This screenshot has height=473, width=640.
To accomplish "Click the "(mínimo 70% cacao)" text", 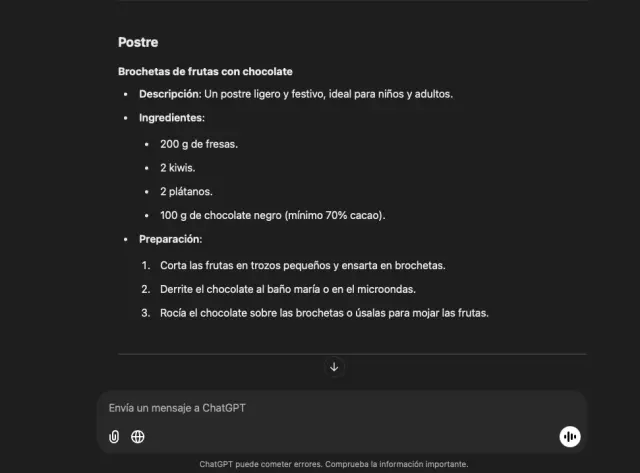I will [x=335, y=215].
